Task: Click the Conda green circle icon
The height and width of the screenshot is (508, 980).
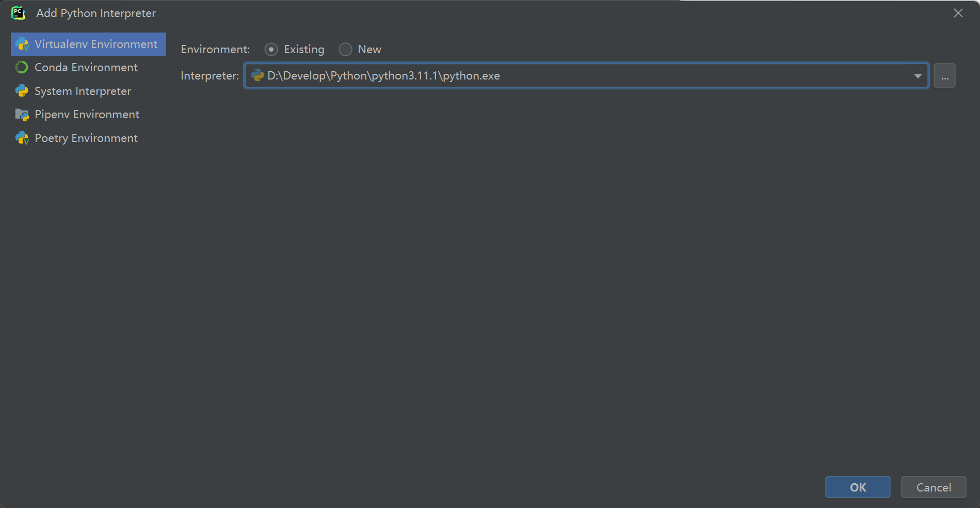Action: click(22, 68)
